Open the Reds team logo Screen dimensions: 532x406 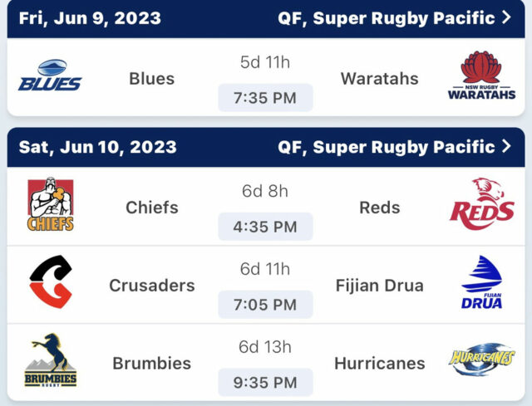point(482,203)
